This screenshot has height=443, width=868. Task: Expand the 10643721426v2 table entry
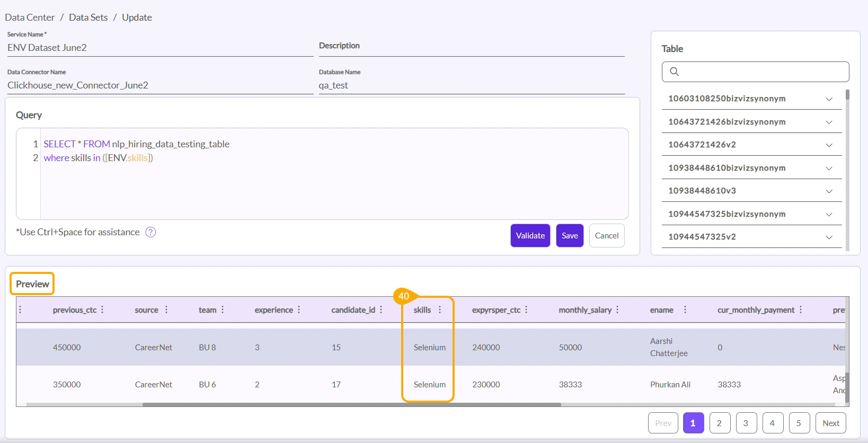pos(829,145)
